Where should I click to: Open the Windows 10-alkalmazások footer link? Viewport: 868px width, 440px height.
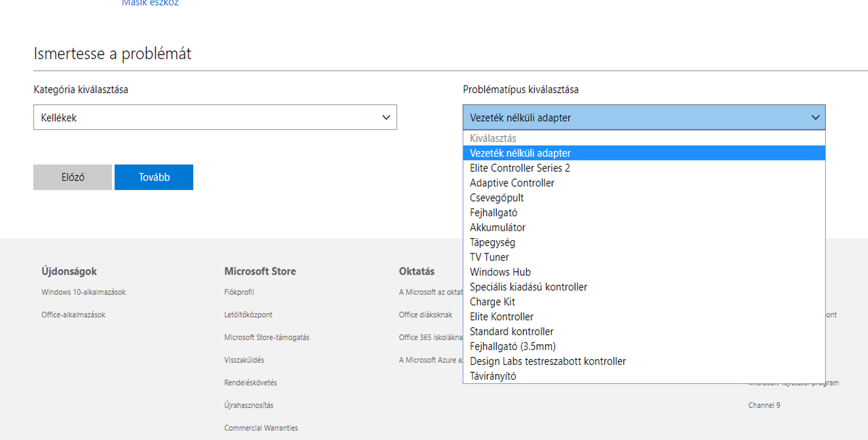click(83, 292)
